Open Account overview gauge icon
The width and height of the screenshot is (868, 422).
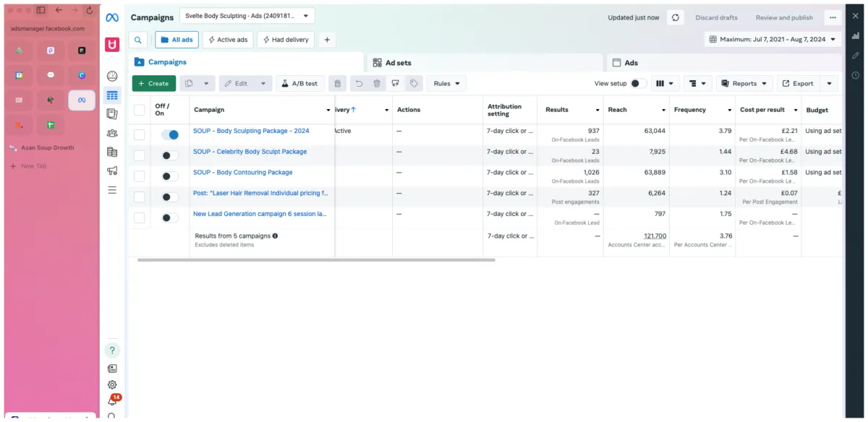pyautogui.click(x=112, y=76)
